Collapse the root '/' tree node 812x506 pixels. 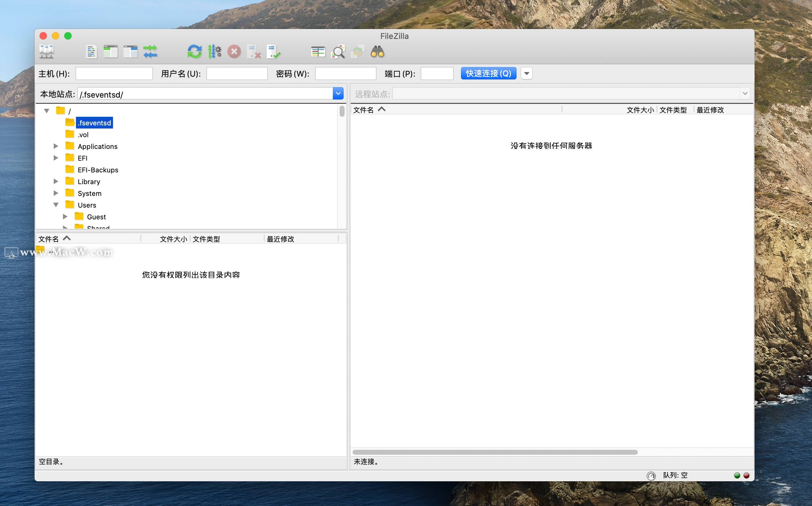[x=47, y=111]
